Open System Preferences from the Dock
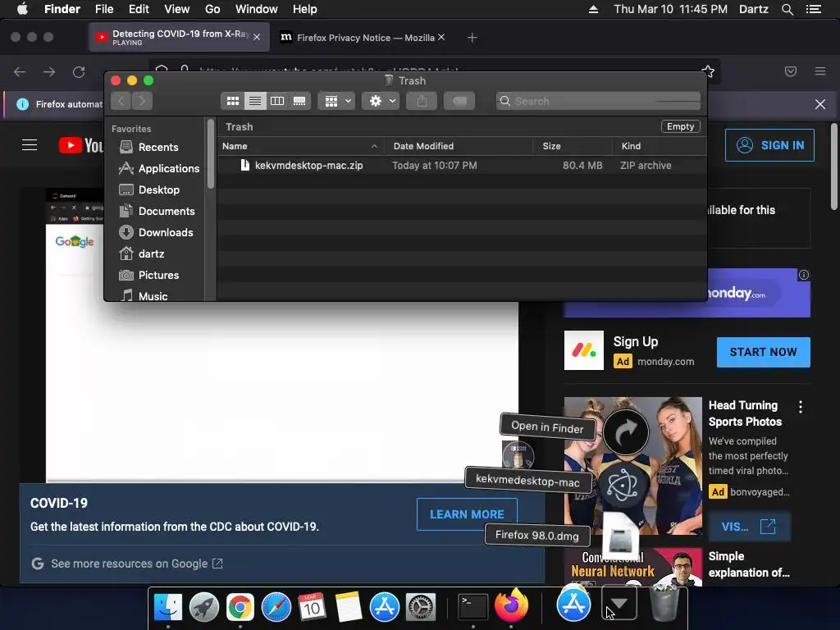Screen dimensions: 840x630 pos(421,607)
